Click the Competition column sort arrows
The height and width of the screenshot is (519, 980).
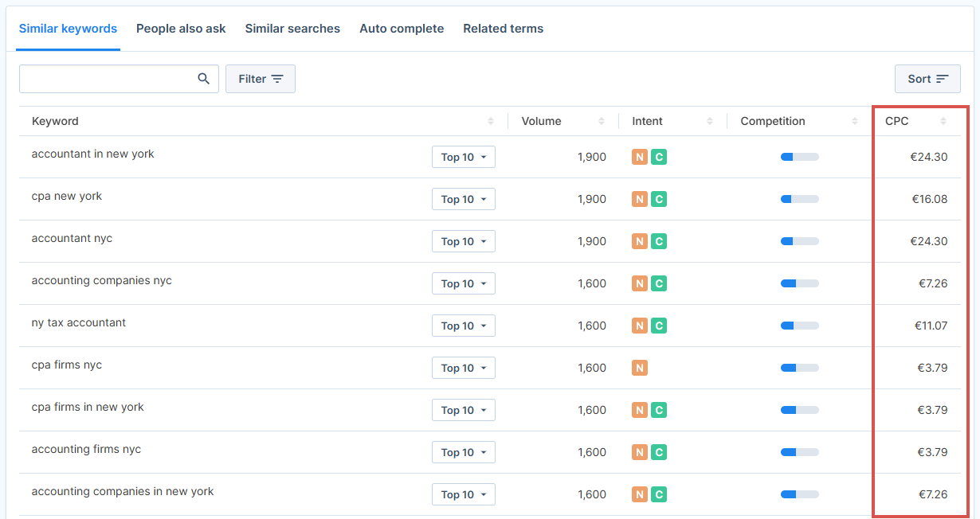click(855, 121)
